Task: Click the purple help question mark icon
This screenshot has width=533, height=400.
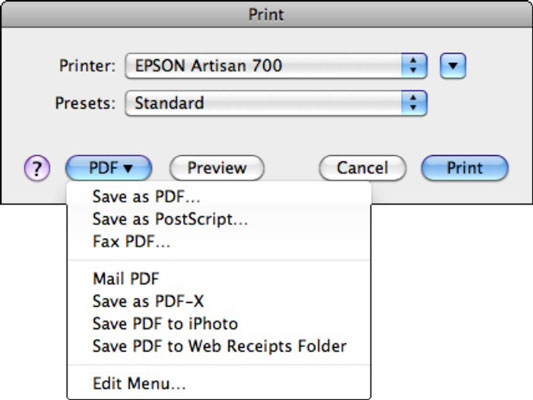Action: [37, 168]
